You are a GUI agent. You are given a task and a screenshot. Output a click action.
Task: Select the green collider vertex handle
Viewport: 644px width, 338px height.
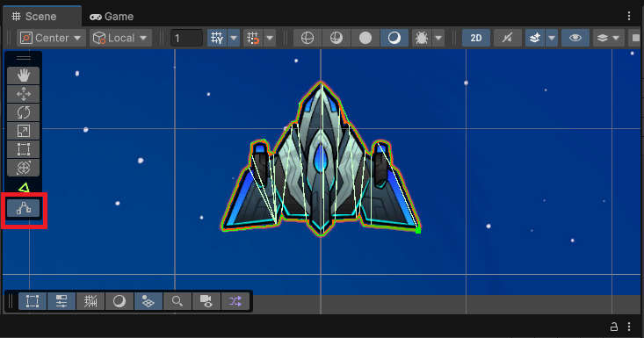[418, 231]
